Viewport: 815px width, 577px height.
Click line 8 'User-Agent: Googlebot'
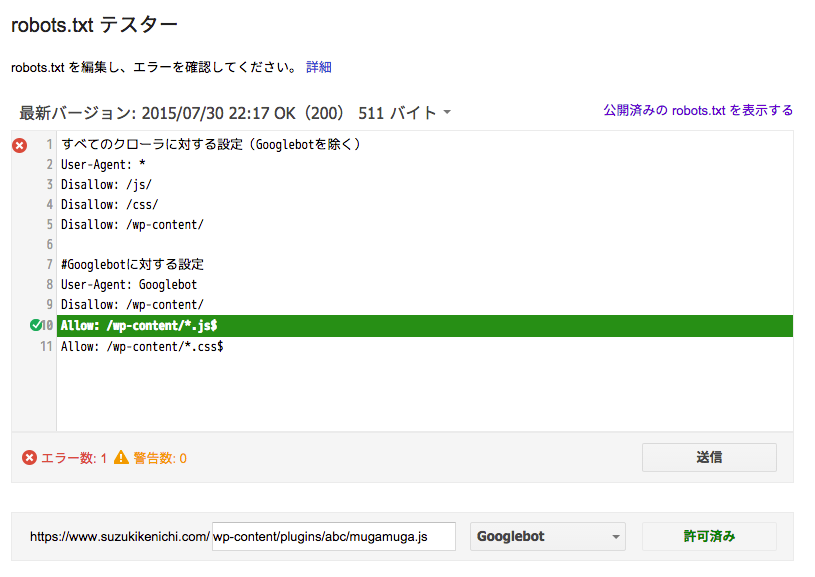pos(129,285)
